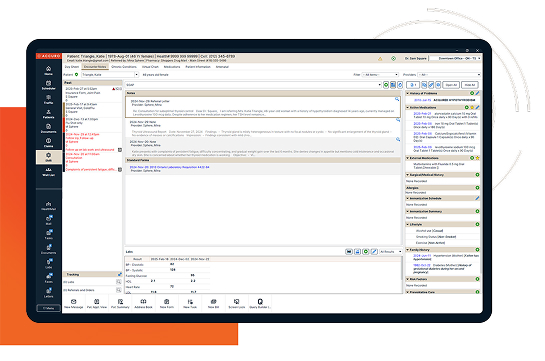Create a New Bill from bottom toolbar
The image size is (545, 361).
click(213, 304)
